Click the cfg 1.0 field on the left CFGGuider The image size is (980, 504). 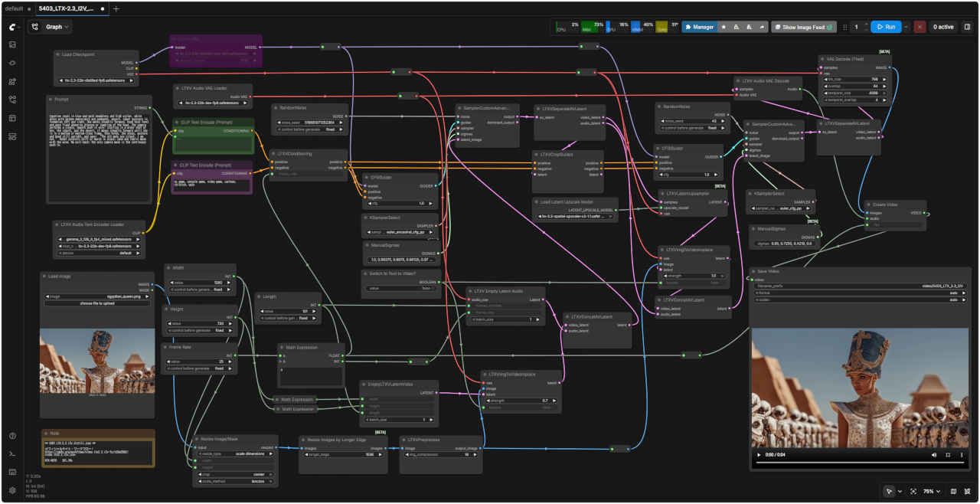(400, 203)
